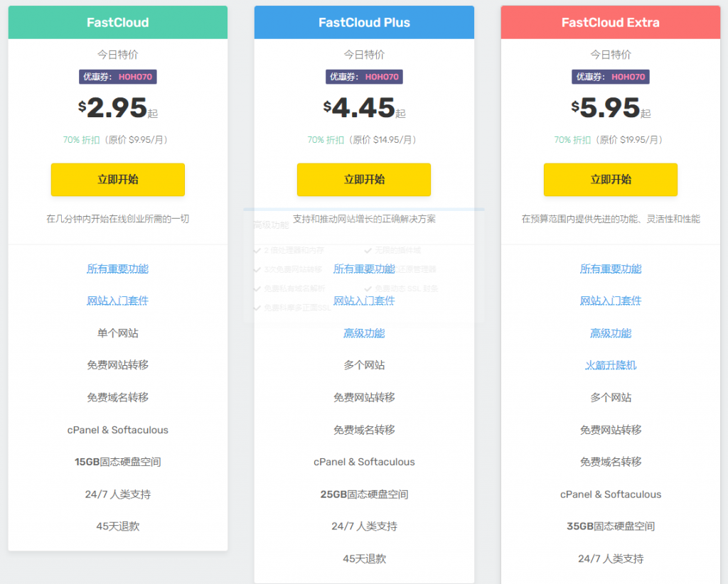Click the green FastCloud plan header
This screenshot has width=728, height=584.
coord(117,23)
